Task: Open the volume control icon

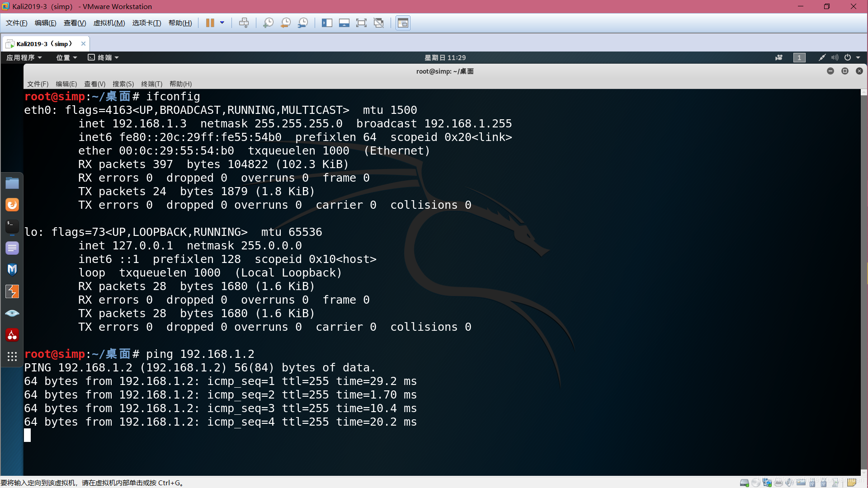Action: point(835,57)
